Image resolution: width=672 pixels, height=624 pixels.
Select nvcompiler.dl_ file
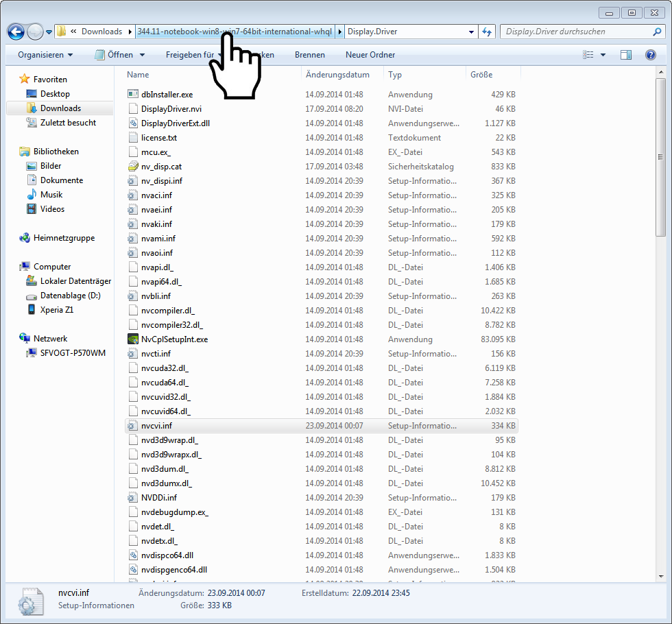tap(167, 310)
